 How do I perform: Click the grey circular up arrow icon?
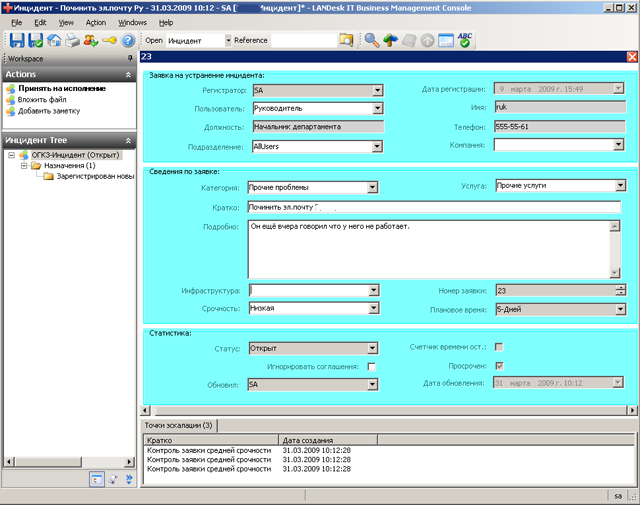pos(427,40)
